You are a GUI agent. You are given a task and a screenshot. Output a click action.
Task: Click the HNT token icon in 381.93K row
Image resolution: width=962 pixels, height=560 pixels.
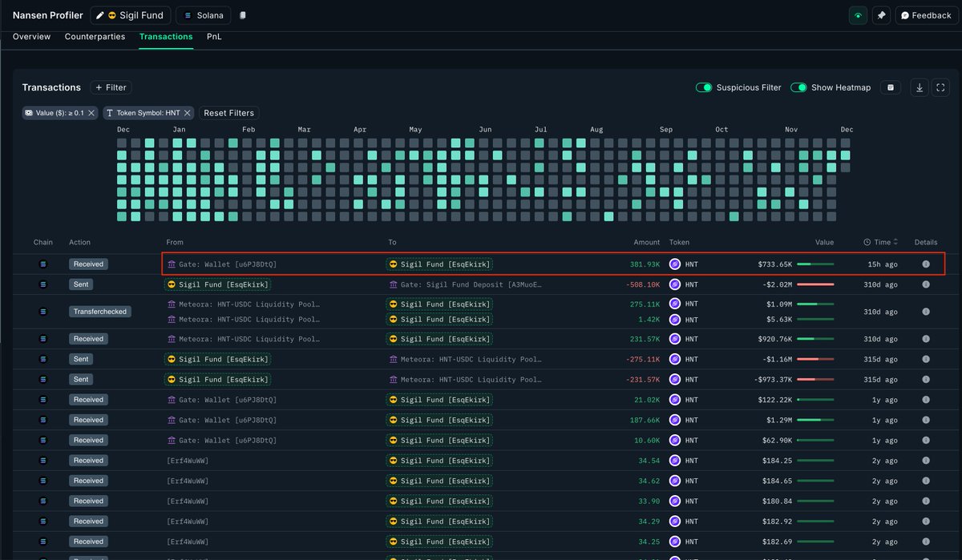tap(675, 264)
